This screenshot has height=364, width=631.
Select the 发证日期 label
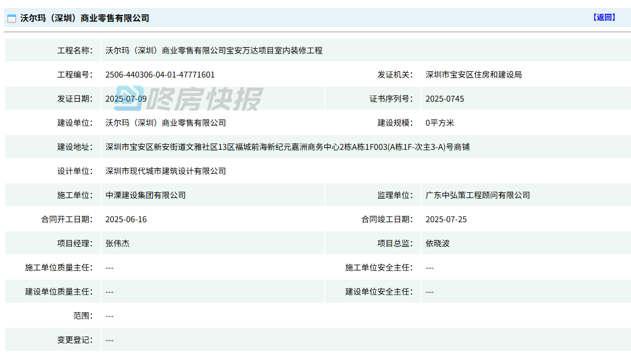pos(75,99)
